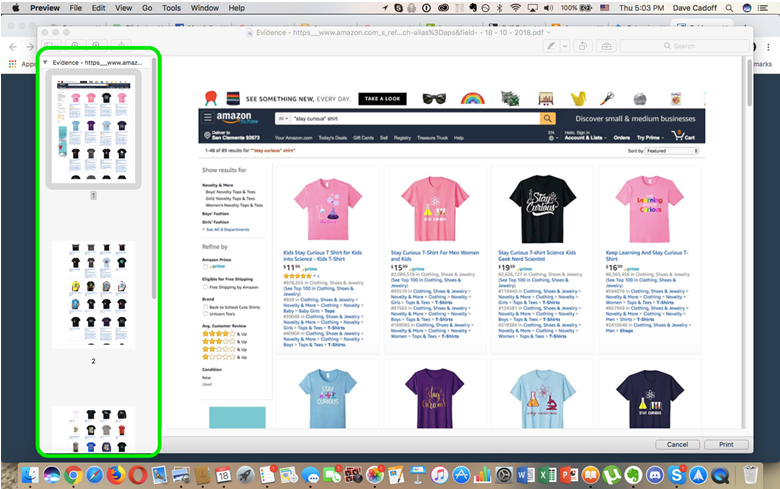The width and height of the screenshot is (780, 489).
Task: Click Chrome back arrow in background window
Action: (x=13, y=47)
